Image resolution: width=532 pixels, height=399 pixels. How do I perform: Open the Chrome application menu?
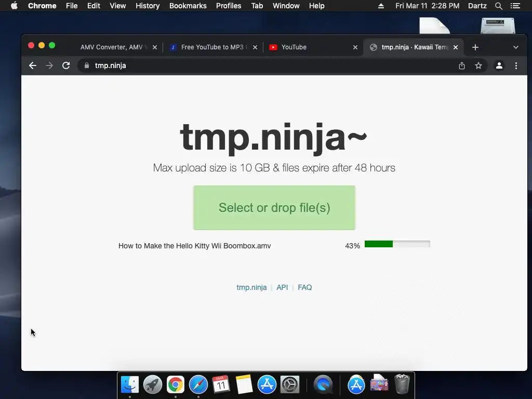point(42,6)
